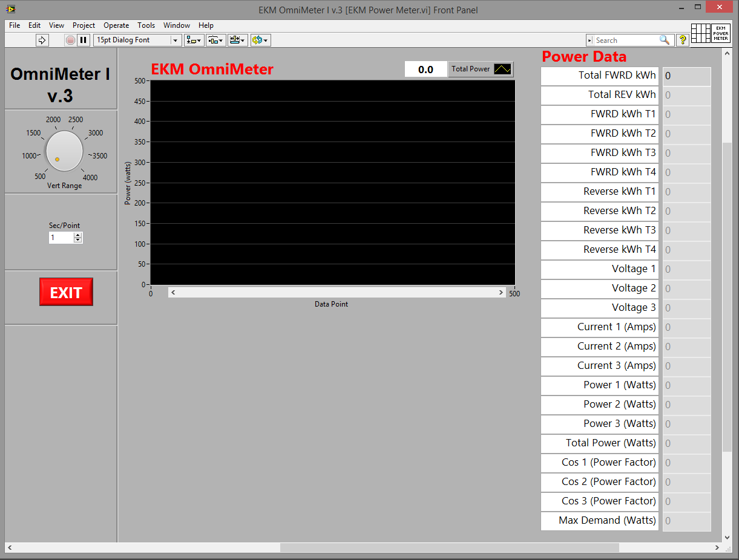This screenshot has height=560, width=739.
Task: Click the Distribute Objects toolbar icon
Action: click(215, 40)
